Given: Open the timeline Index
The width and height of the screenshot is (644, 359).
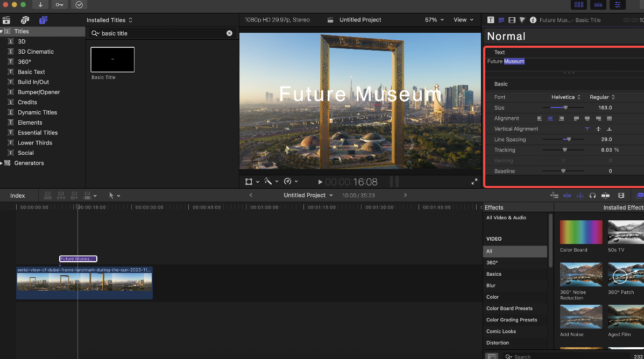Looking at the screenshot, I should pos(18,196).
